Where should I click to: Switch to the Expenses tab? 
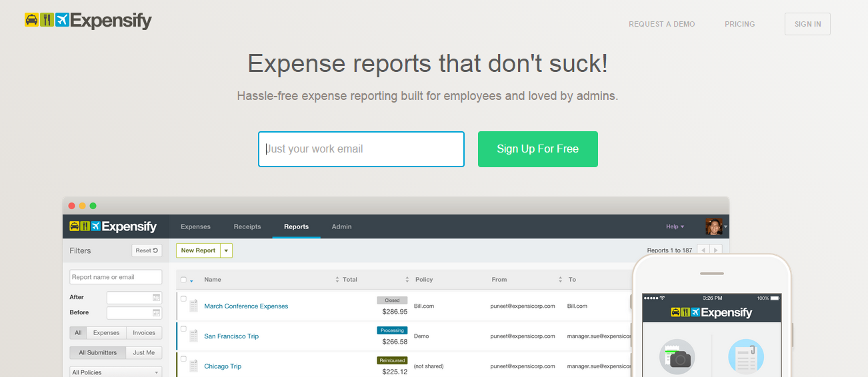195,226
